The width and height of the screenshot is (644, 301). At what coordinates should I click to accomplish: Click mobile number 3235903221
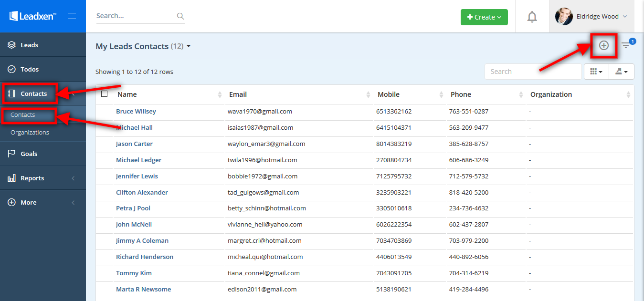394,193
